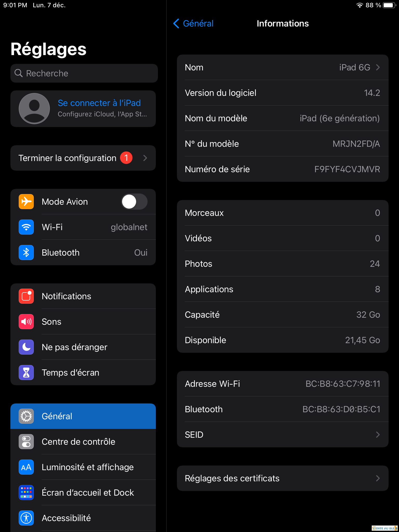Tap Disponible 21,45 Go value
The image size is (399, 532).
click(362, 340)
